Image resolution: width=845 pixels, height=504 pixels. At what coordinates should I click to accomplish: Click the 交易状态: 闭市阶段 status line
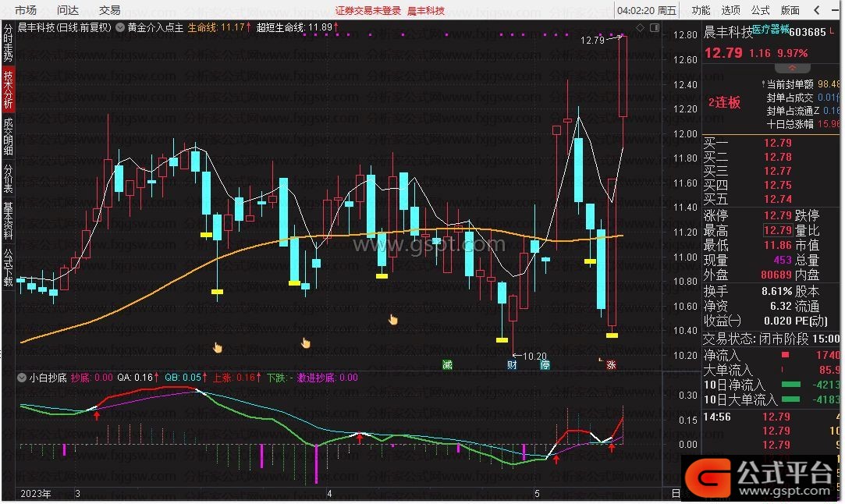pyautogui.click(x=772, y=339)
